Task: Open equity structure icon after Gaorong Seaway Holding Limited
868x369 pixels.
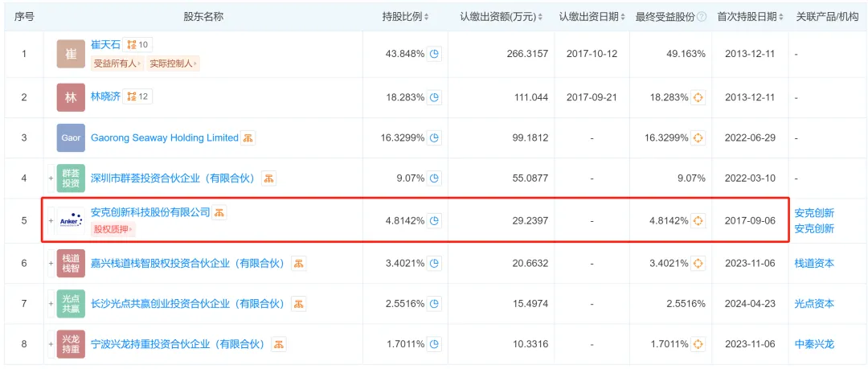Action: pos(248,138)
